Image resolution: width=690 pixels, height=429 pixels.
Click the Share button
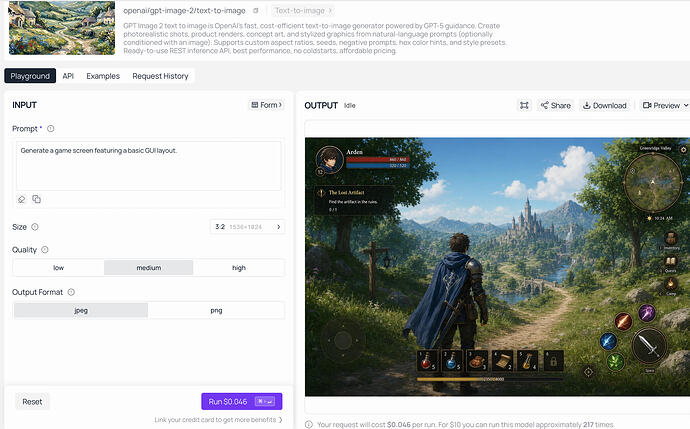[556, 105]
